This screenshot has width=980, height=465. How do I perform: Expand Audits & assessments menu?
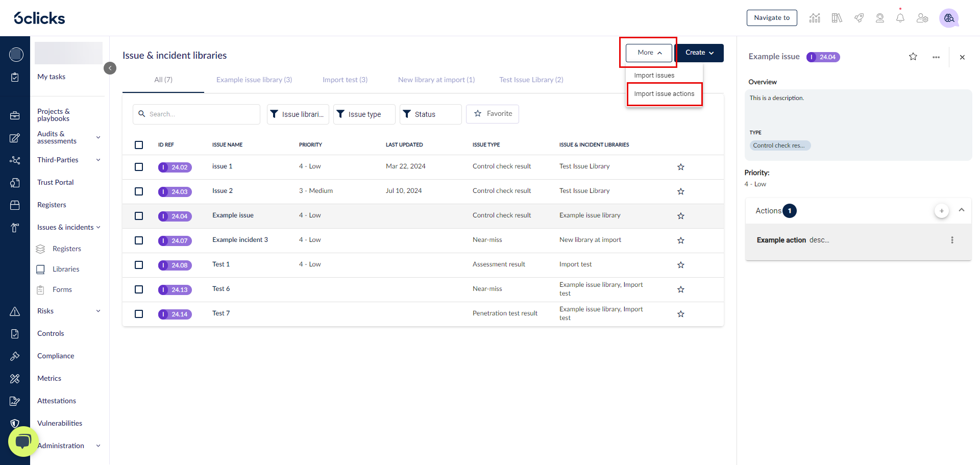tap(99, 137)
